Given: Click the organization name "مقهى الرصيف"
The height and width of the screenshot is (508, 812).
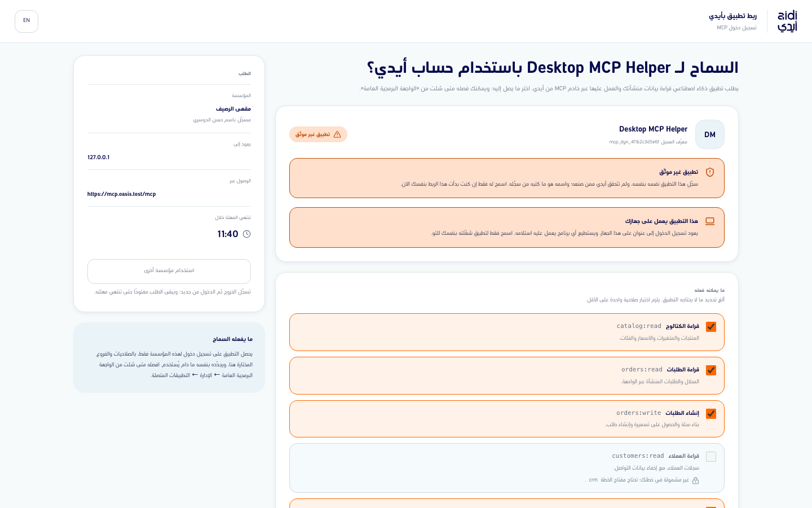Looking at the screenshot, I should (233, 109).
